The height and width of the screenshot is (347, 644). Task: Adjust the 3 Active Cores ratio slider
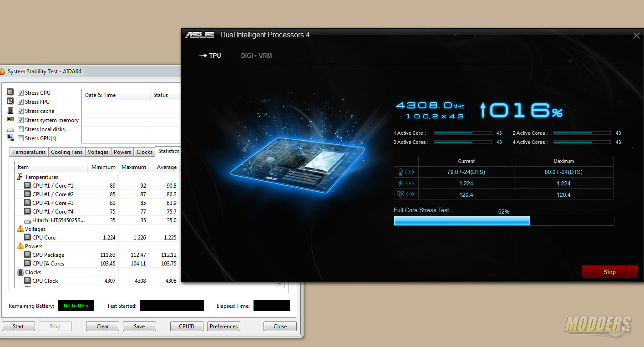coord(463,142)
